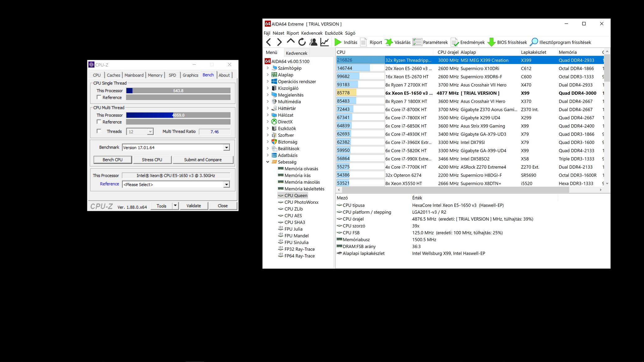Switch to SPD tab in CPU-Z

click(x=172, y=75)
